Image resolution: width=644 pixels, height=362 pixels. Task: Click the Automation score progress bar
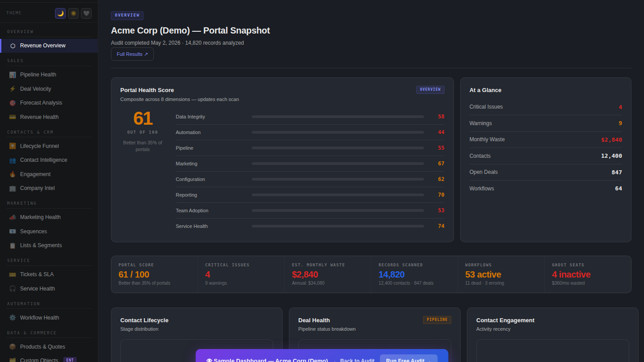click(338, 132)
